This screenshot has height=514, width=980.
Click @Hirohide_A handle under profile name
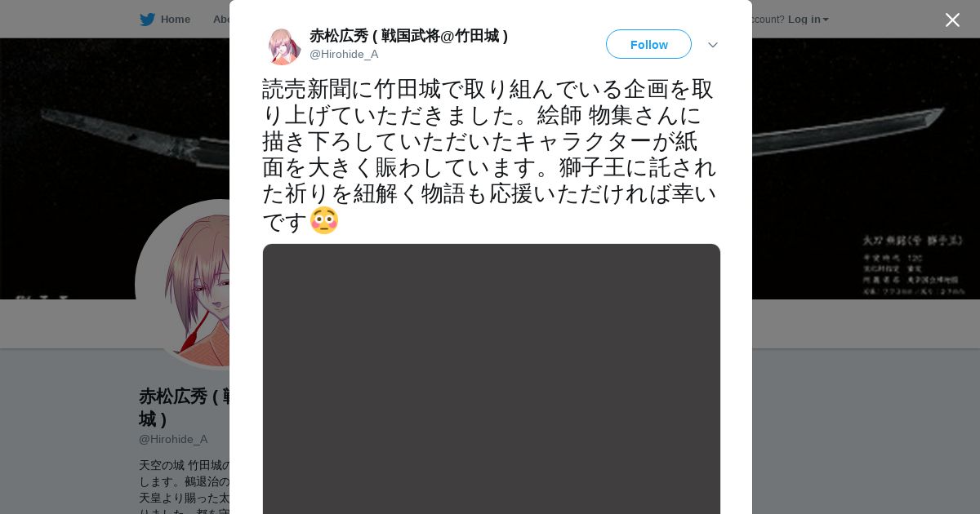(173, 439)
